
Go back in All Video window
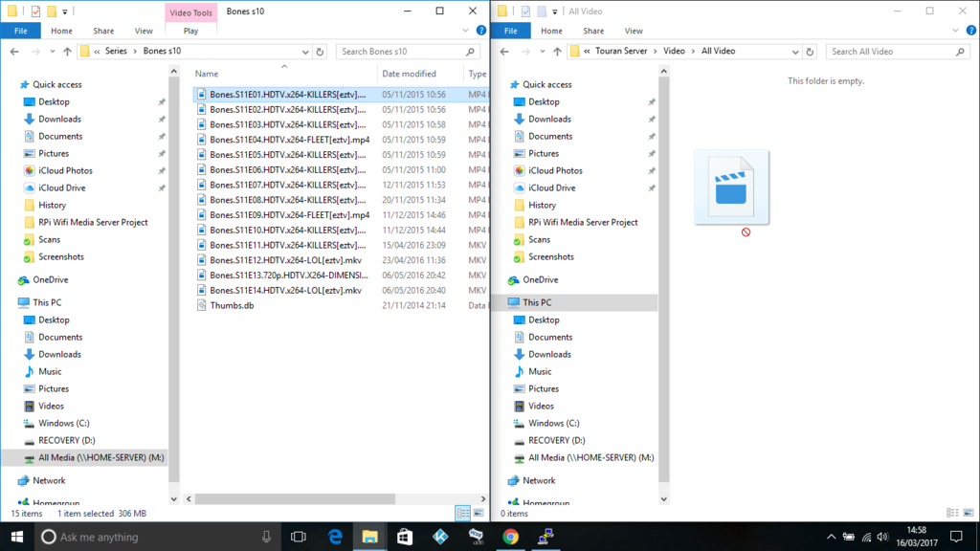504,52
